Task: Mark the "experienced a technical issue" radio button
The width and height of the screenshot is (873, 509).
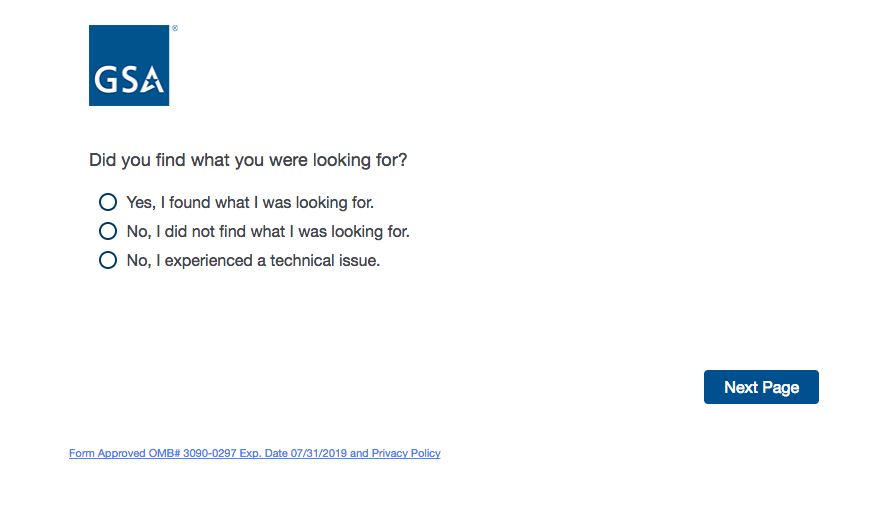Action: coord(108,261)
